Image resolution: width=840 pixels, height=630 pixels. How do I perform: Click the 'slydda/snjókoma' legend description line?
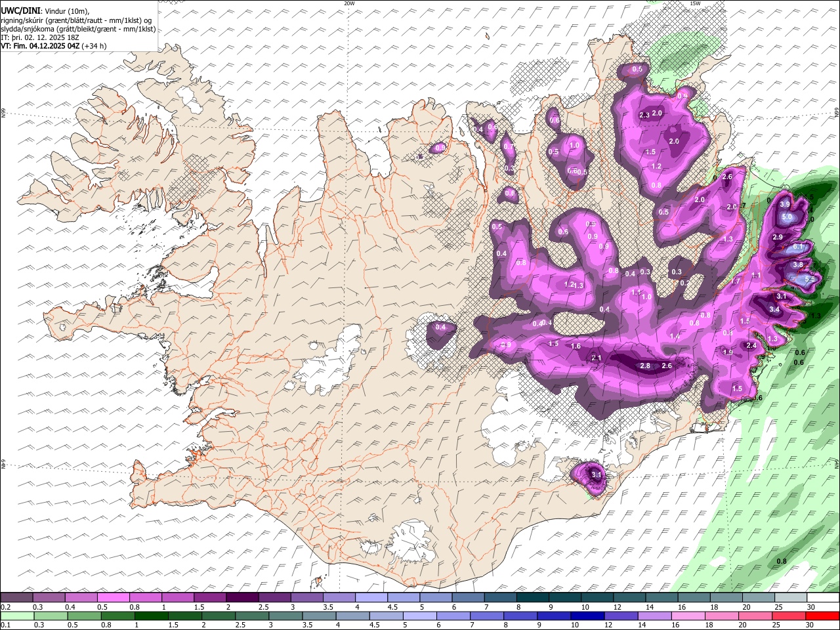point(78,29)
